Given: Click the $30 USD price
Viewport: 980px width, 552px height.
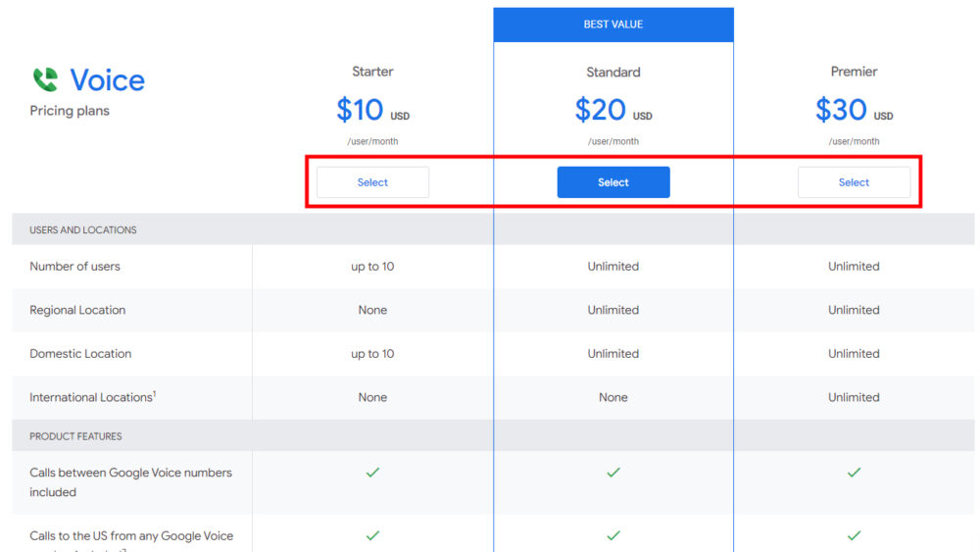Looking at the screenshot, I should pyautogui.click(x=854, y=111).
